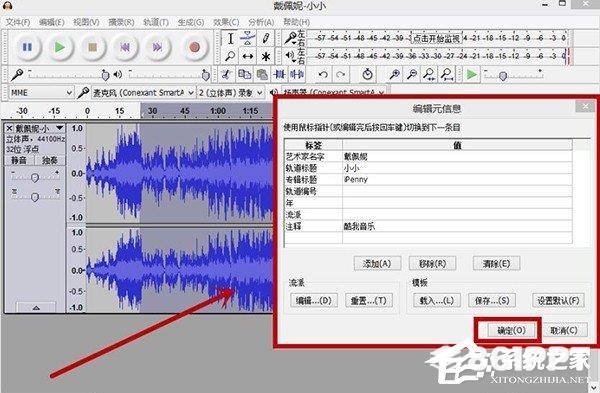Select the Draw pencil tool
Screen dimensions: 600x393
pyautogui.click(x=266, y=38)
